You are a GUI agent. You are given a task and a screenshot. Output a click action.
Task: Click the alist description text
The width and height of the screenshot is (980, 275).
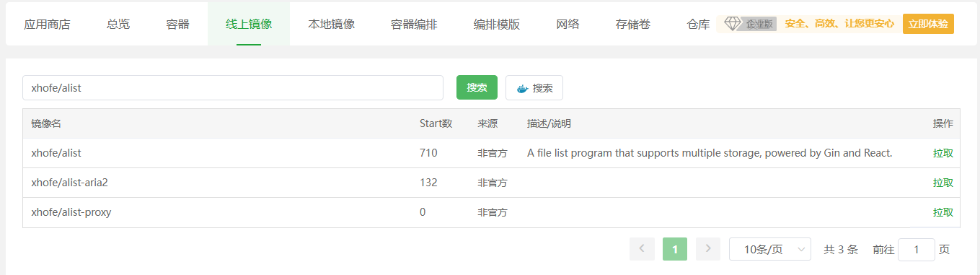pyautogui.click(x=710, y=153)
